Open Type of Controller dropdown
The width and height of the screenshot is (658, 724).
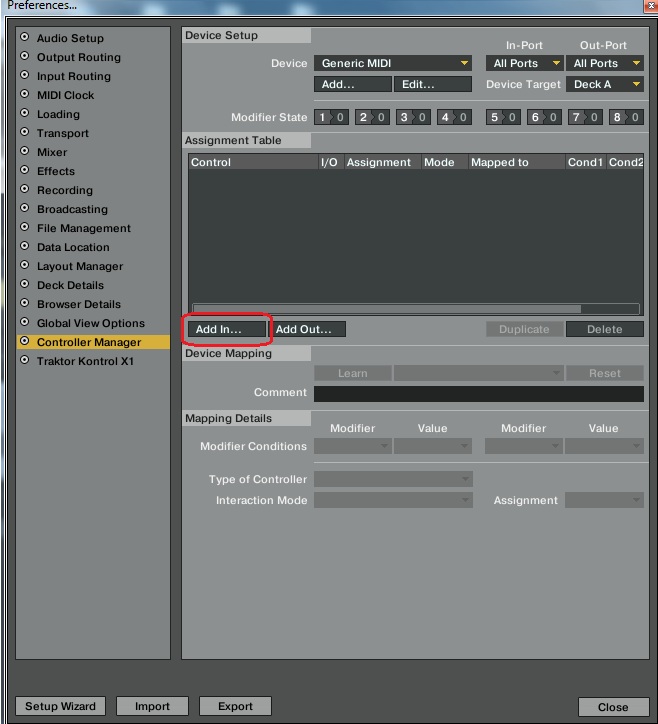[393, 479]
